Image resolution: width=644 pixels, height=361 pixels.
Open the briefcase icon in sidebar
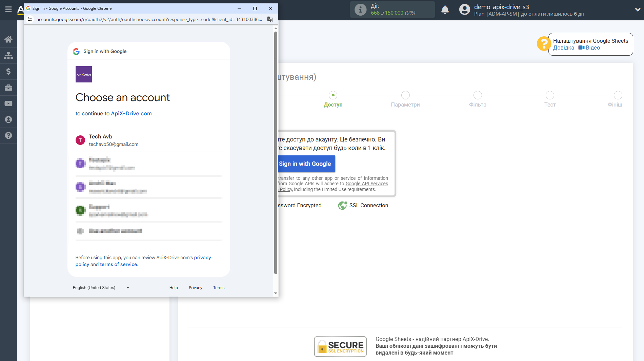(8, 88)
